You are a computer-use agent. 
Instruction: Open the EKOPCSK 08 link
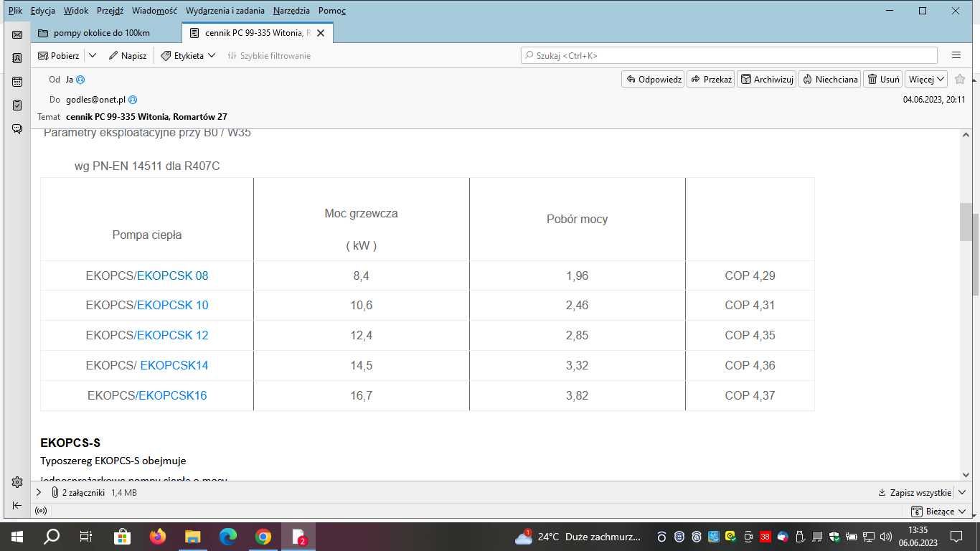click(x=172, y=275)
